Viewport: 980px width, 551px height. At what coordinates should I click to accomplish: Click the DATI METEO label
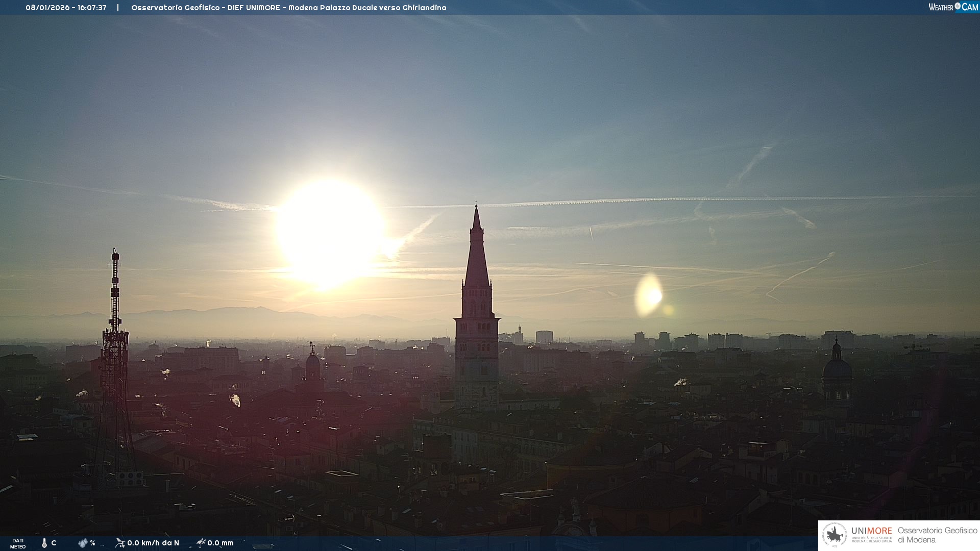(18, 543)
